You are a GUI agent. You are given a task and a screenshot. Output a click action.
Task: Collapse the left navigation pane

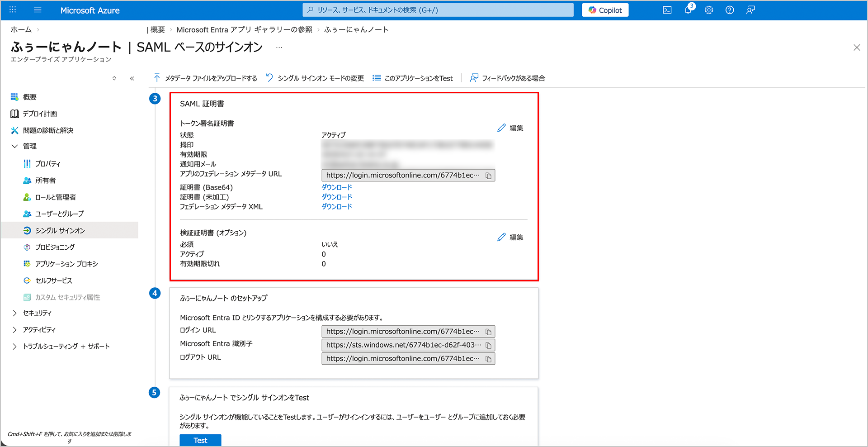point(132,78)
